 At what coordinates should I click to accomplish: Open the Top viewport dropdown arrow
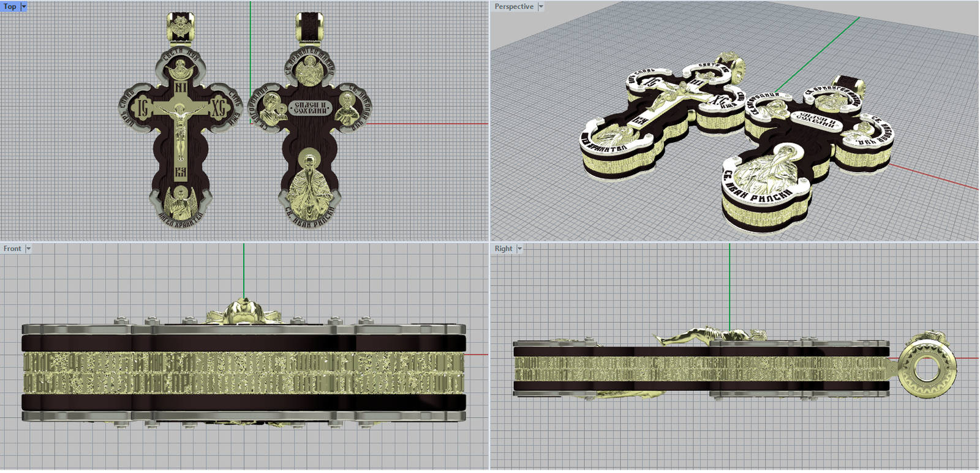(x=24, y=6)
